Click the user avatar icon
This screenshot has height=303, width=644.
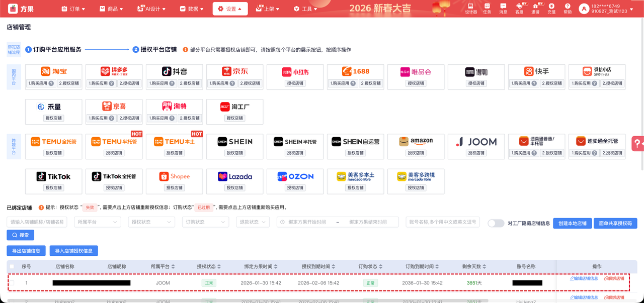click(x=584, y=9)
